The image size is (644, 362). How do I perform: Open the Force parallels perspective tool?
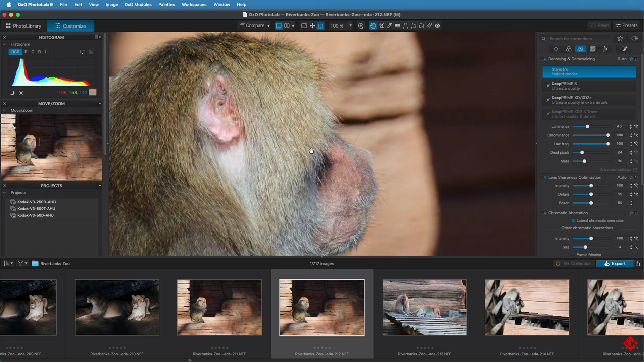tap(405, 26)
